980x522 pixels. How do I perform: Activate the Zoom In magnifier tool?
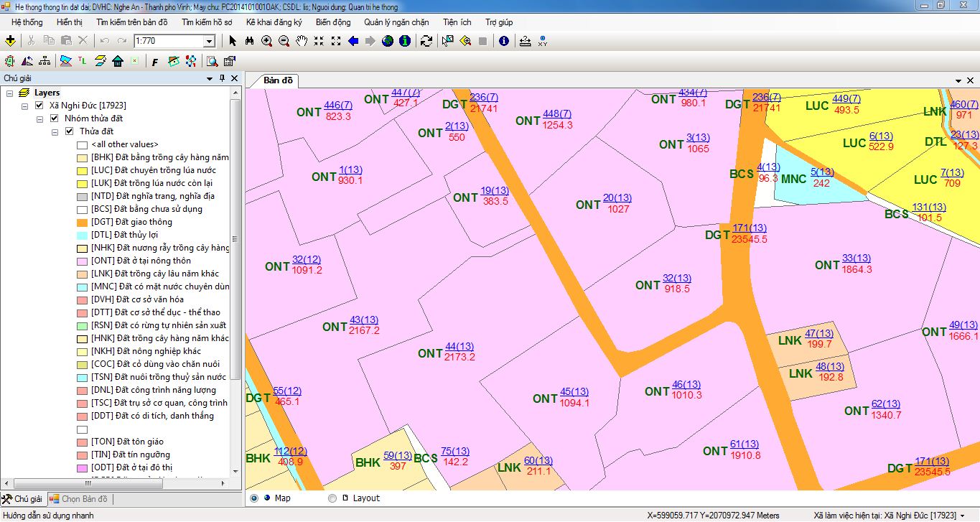pos(267,41)
